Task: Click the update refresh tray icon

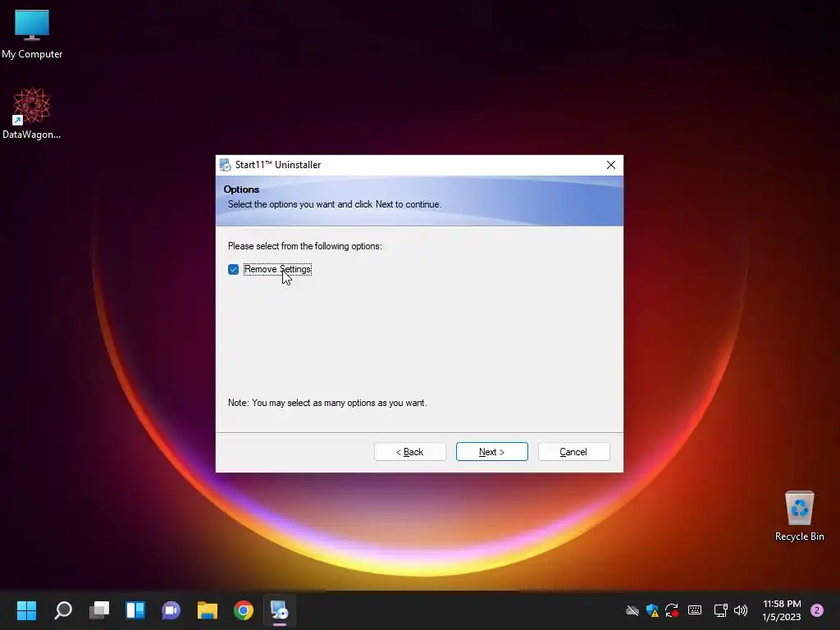Action: [x=672, y=610]
